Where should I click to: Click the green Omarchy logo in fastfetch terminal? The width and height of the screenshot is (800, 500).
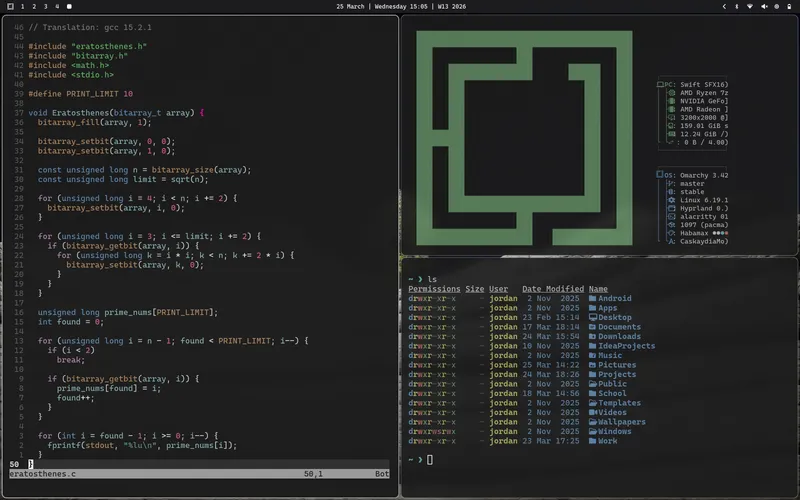[x=524, y=138]
